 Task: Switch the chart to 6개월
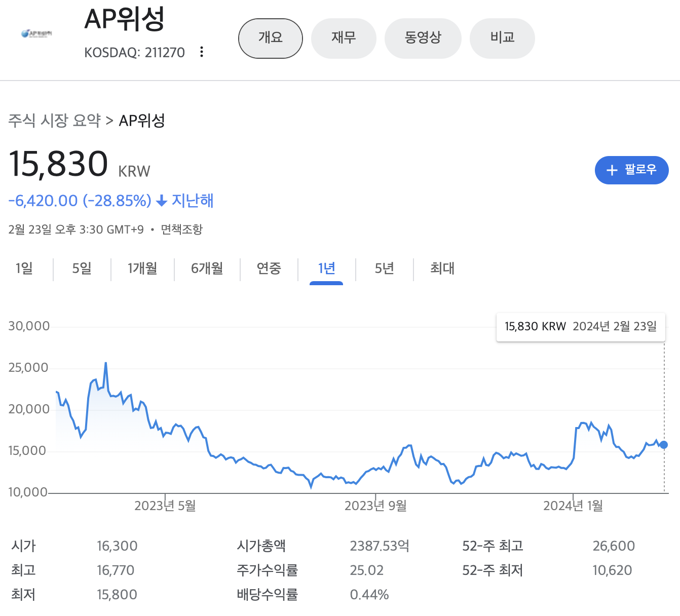[x=207, y=268]
